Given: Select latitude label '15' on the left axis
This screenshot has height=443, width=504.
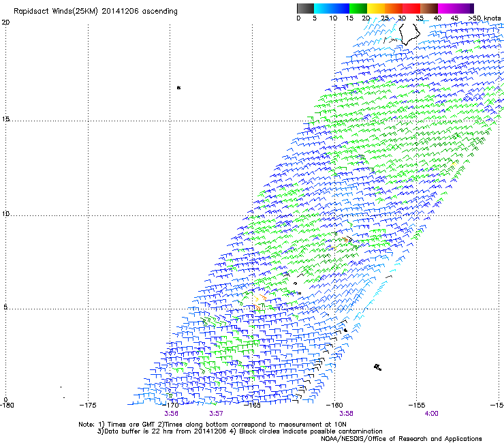Looking at the screenshot, I should [x=5, y=119].
